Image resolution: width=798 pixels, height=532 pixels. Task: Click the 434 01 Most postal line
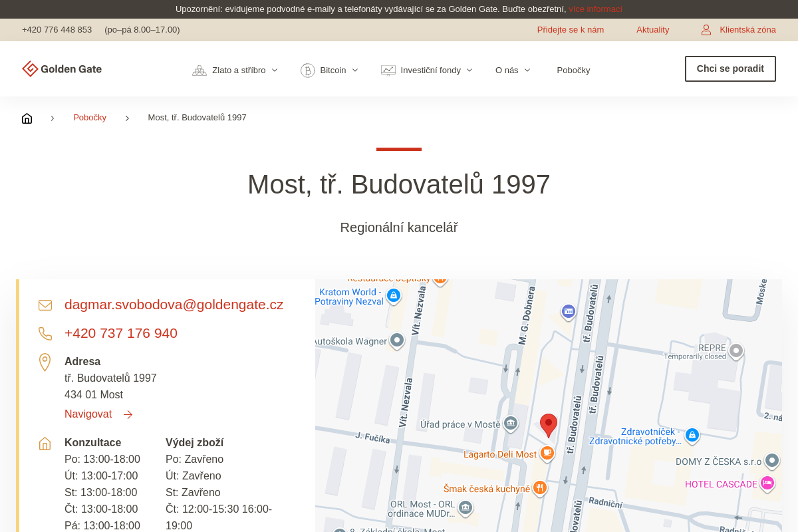tap(94, 395)
